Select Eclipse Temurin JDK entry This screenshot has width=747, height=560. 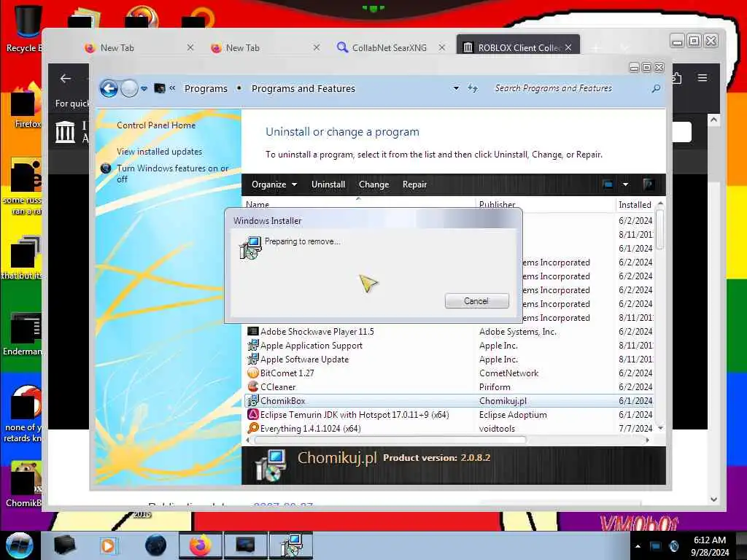pos(449,414)
